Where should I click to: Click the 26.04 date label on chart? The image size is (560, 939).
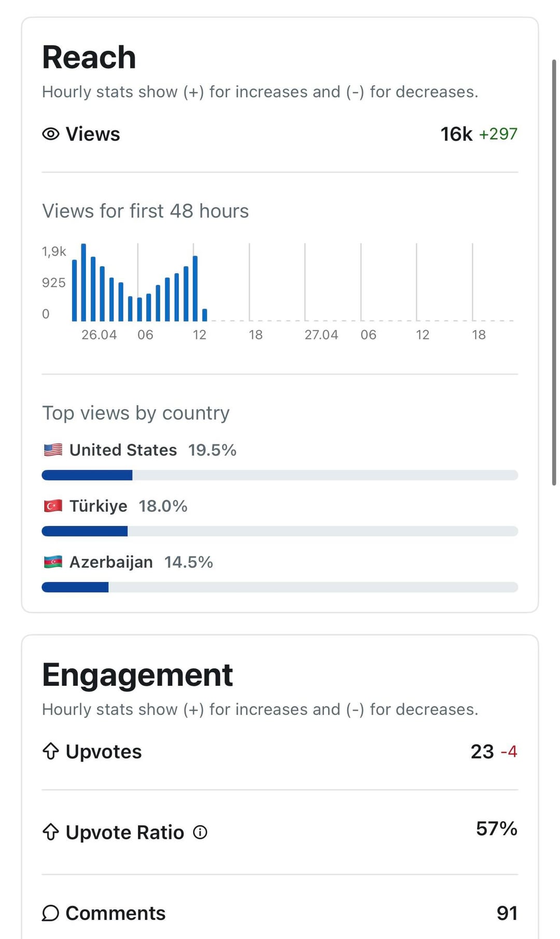(x=99, y=335)
